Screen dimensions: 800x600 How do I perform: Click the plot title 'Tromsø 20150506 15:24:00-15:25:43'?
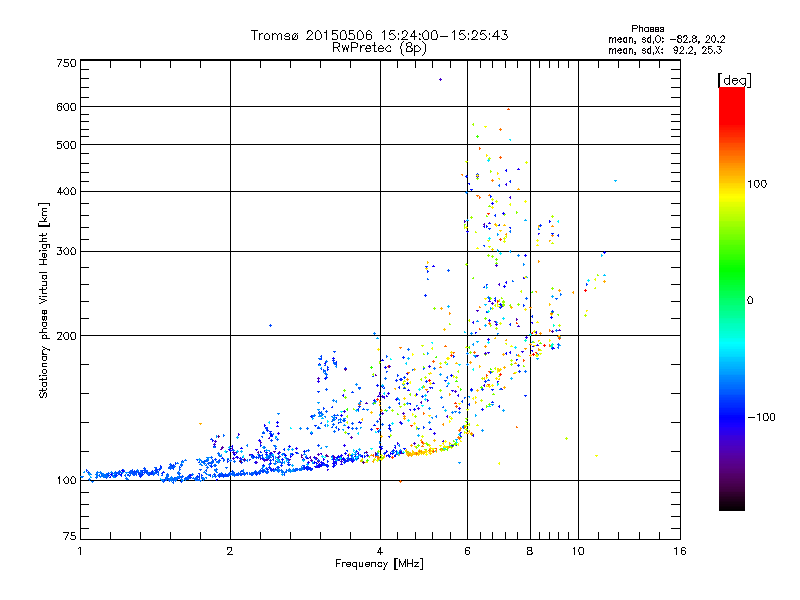point(379,35)
